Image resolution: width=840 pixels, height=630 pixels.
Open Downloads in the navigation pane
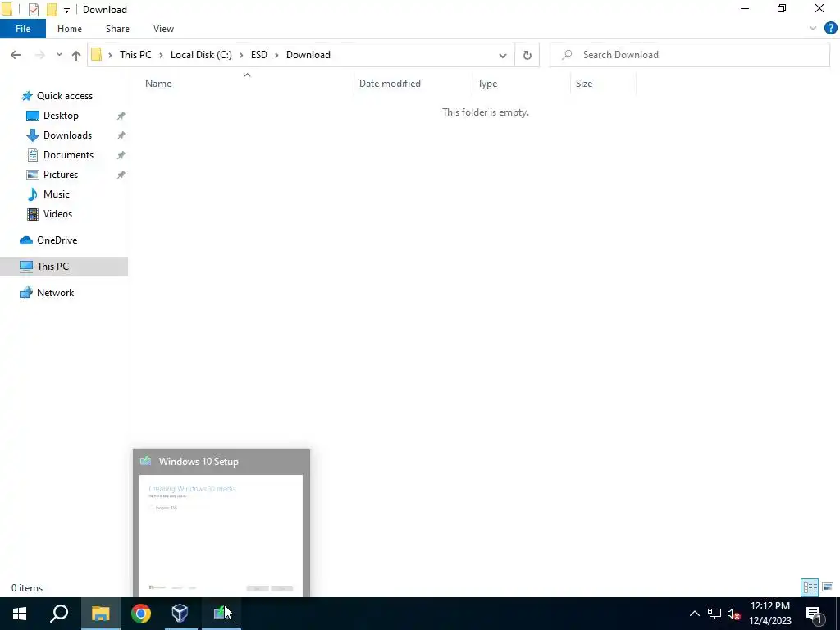tap(67, 135)
